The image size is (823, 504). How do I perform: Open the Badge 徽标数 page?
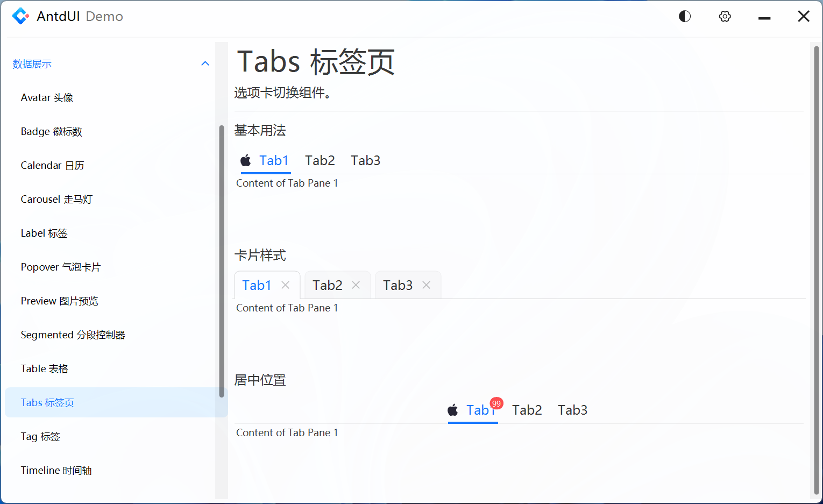click(x=51, y=131)
